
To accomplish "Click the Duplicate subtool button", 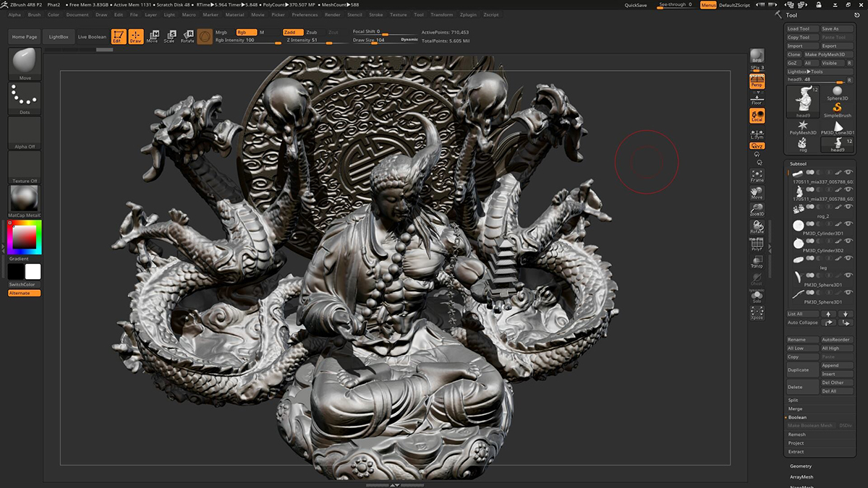I will (802, 369).
